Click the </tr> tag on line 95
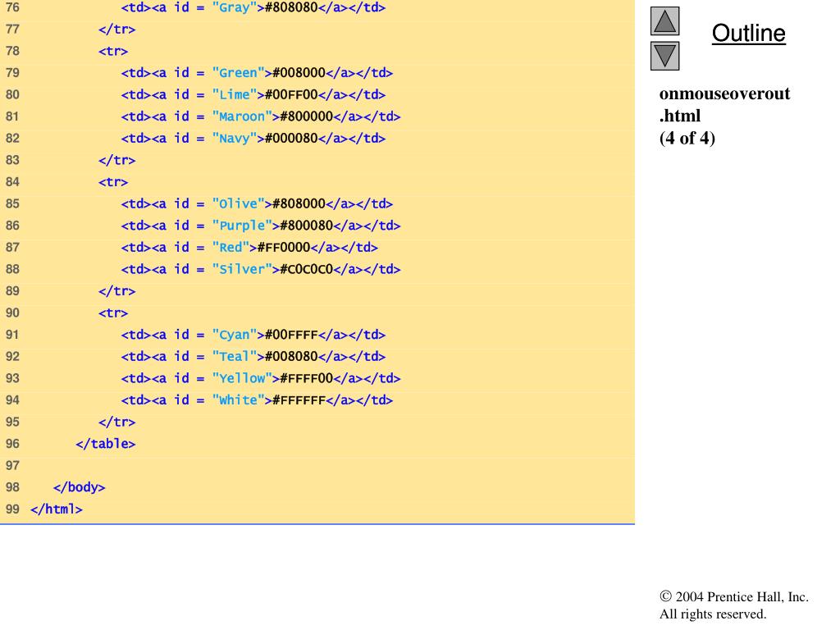The width and height of the screenshot is (840, 630). click(116, 422)
